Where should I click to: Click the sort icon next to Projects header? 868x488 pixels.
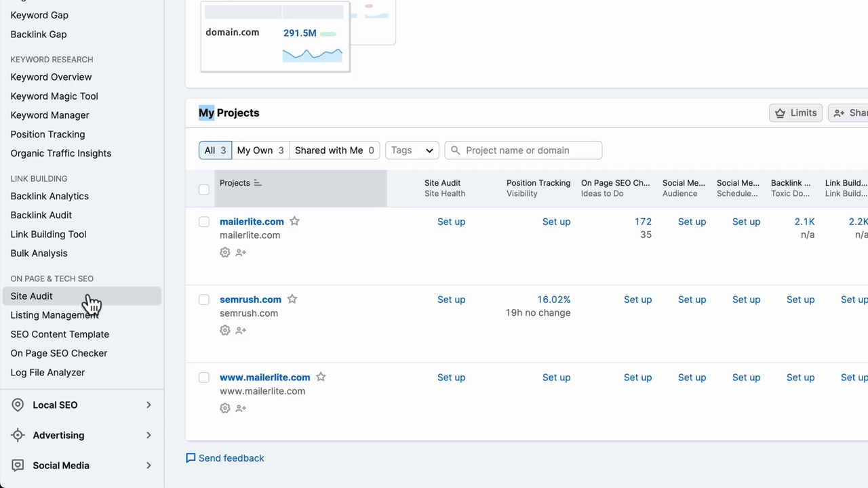pyautogui.click(x=258, y=183)
